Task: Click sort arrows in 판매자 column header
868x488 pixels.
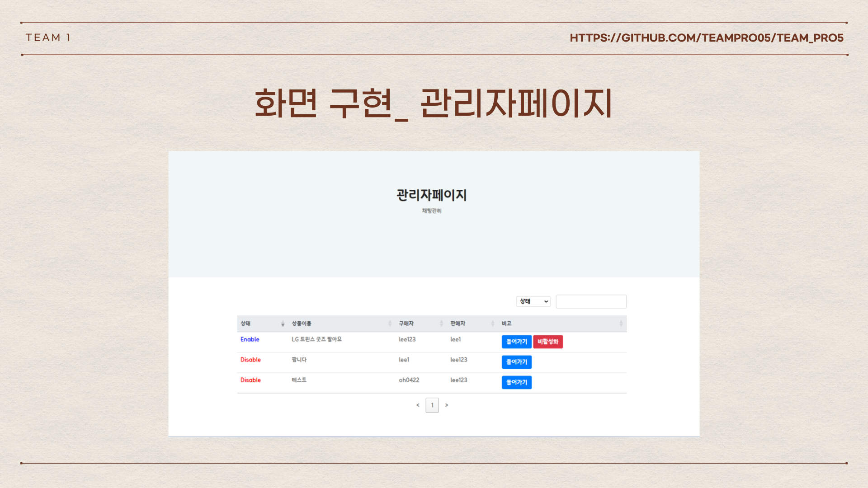Action: (x=492, y=324)
